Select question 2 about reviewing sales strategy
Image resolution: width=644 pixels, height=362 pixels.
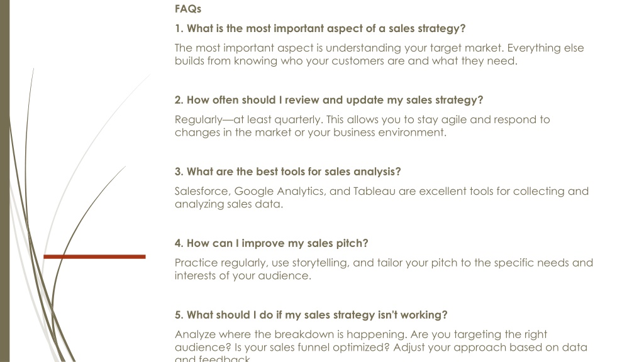point(328,100)
